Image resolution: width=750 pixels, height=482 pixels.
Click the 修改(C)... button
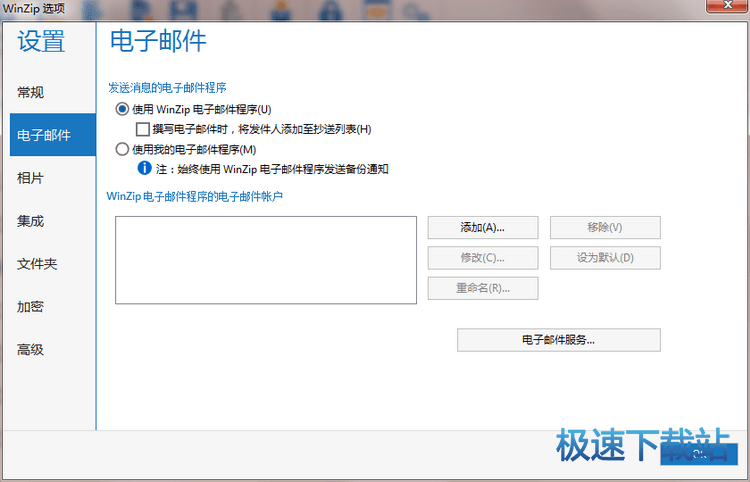483,258
